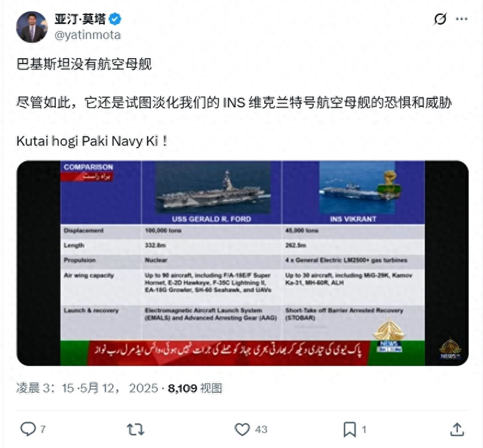Click the bookmark count 1
Image resolution: width=483 pixels, height=448 pixels.
point(364,429)
